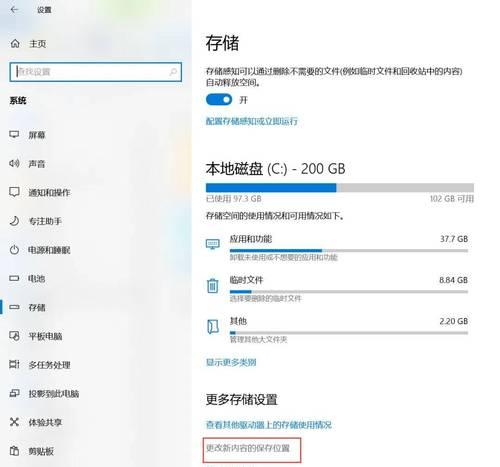Toggle the 存储感知 switch off
The height and width of the screenshot is (467, 500).
tap(219, 99)
